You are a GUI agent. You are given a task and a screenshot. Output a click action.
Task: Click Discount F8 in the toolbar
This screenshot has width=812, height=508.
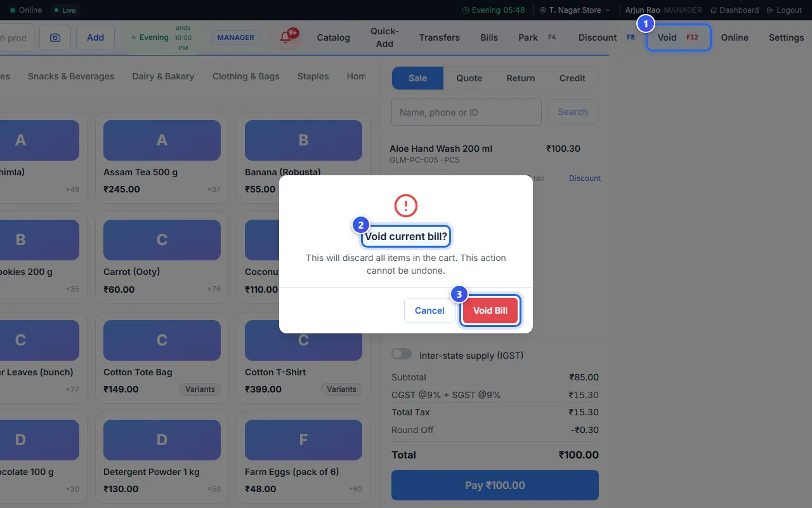[x=607, y=37]
